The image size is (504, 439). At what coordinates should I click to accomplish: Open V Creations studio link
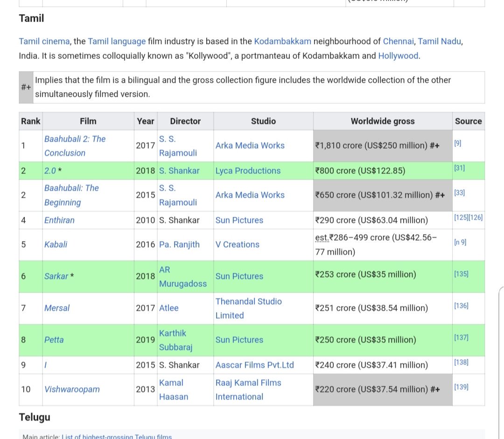[x=237, y=245]
